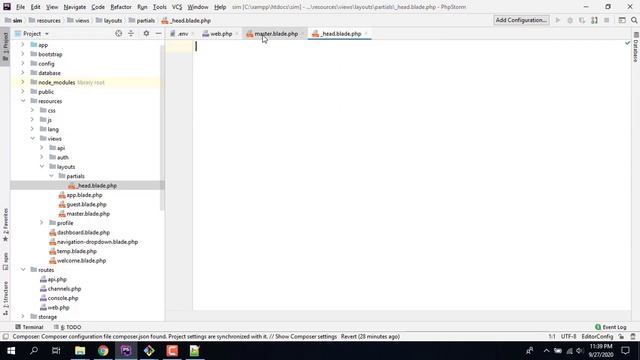
Task: Click EditorConfig in status bar
Action: pos(597,337)
